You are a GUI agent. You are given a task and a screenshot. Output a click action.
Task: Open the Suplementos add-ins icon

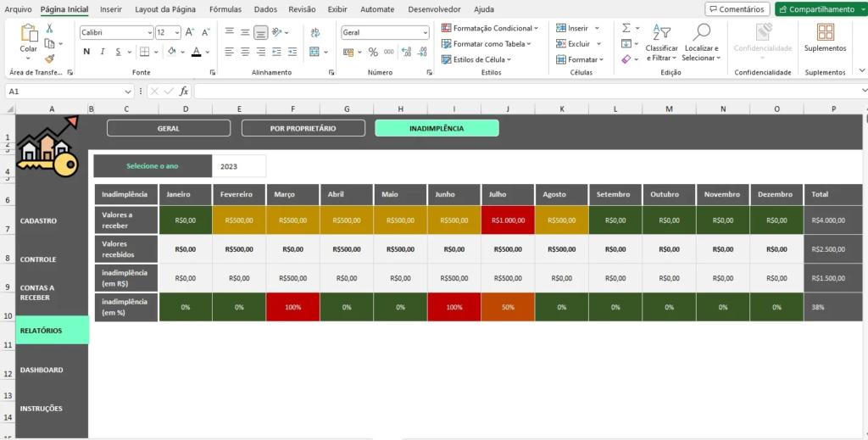pyautogui.click(x=825, y=37)
